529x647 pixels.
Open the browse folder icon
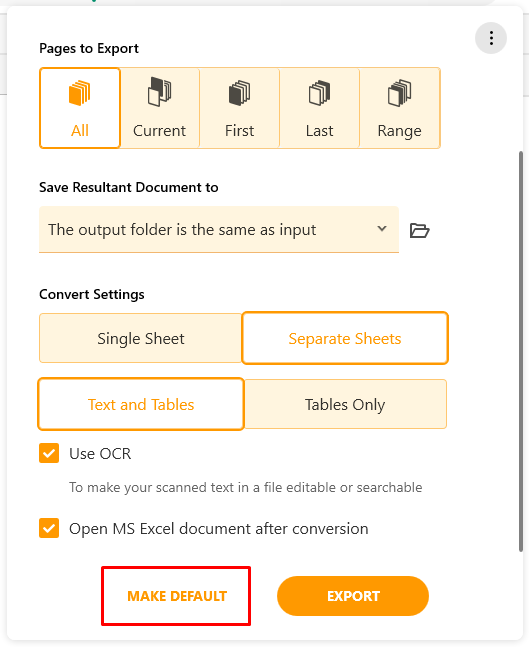tap(420, 230)
